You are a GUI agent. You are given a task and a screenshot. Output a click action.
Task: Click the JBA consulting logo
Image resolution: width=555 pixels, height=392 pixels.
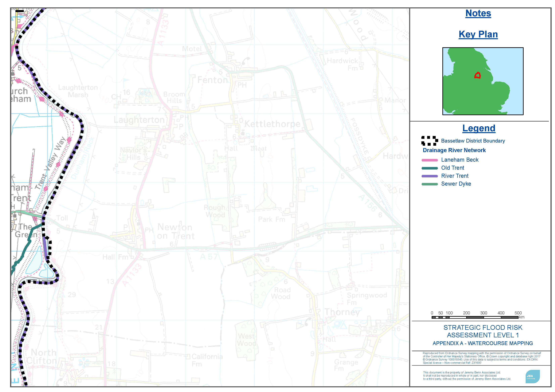pos(533,376)
